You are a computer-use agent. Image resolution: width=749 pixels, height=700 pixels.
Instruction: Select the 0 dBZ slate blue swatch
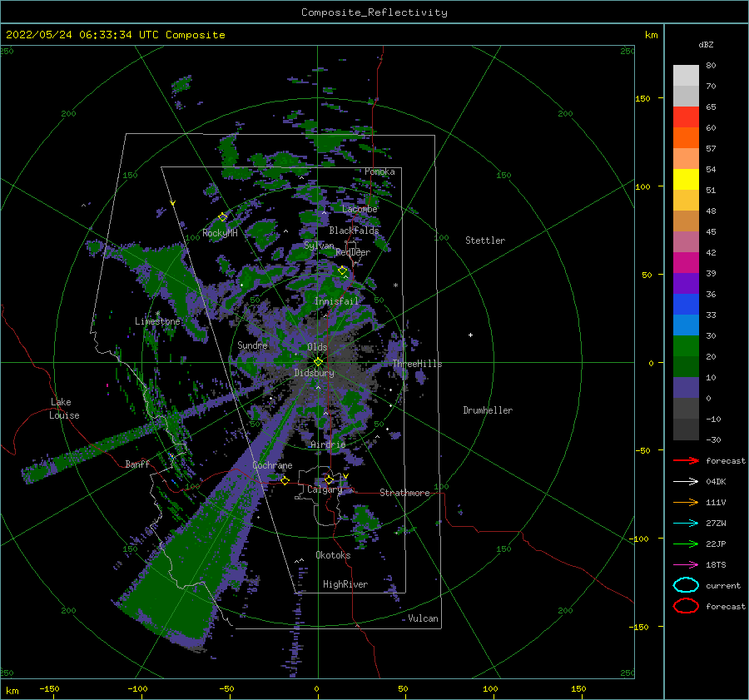pos(686,387)
